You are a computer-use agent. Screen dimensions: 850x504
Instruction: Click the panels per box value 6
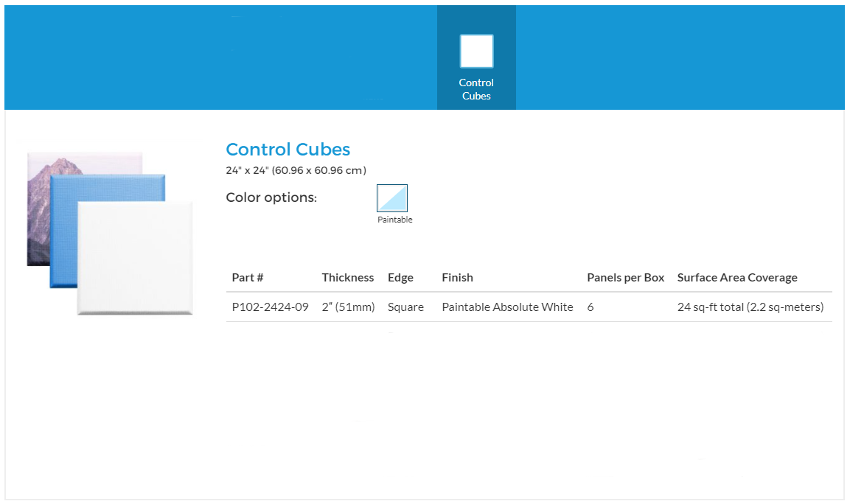pyautogui.click(x=591, y=307)
